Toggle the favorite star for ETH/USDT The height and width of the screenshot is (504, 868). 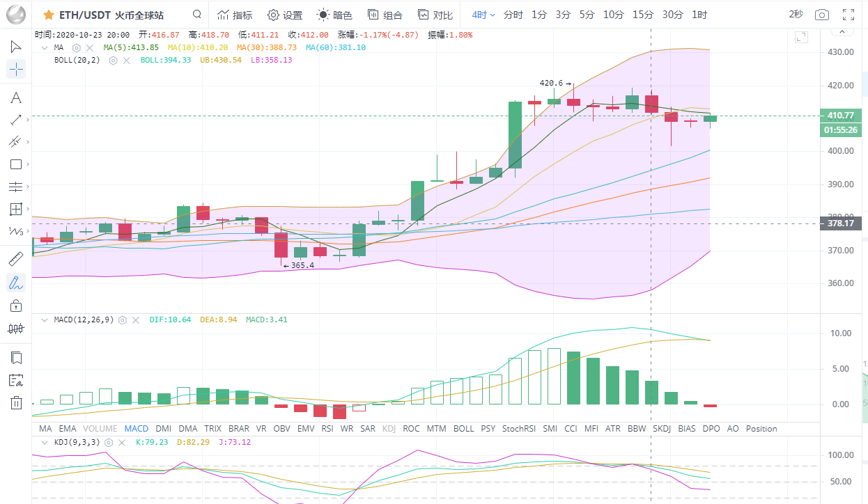coord(48,15)
